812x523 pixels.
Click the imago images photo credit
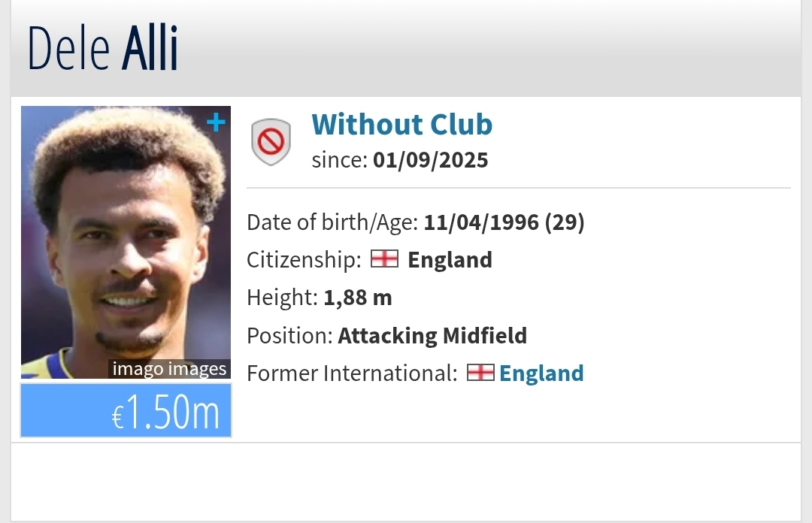[169, 369]
